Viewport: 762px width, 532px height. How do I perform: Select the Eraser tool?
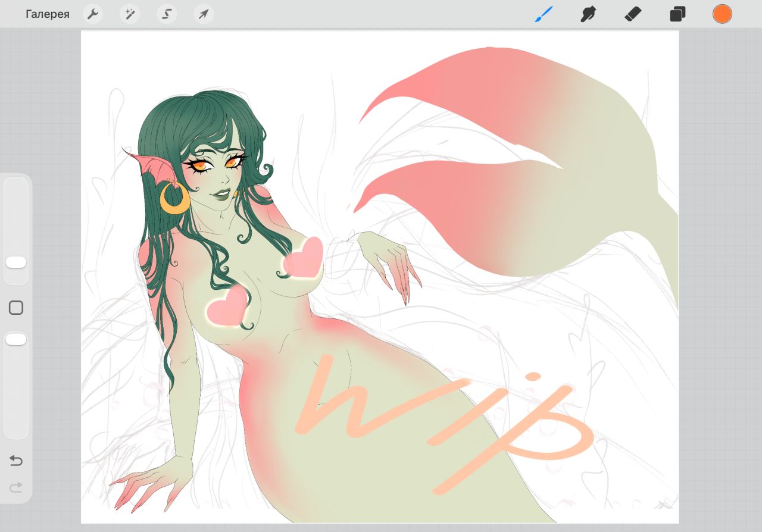coord(632,14)
